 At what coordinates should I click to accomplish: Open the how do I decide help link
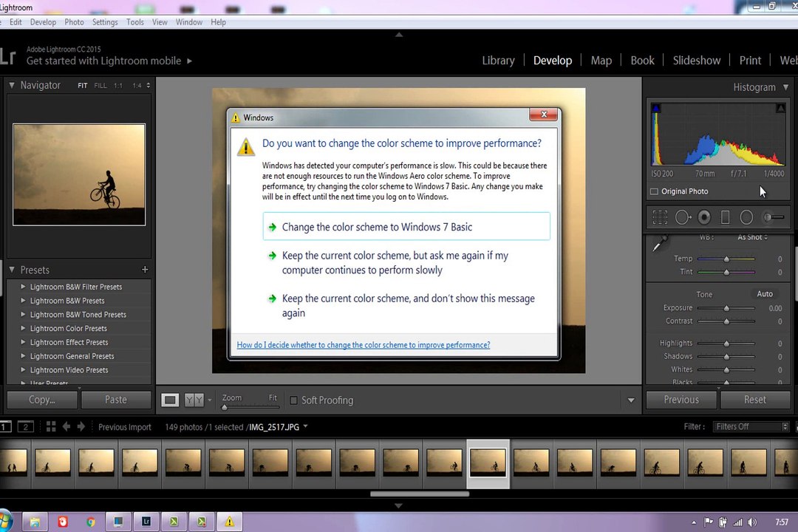pos(364,344)
